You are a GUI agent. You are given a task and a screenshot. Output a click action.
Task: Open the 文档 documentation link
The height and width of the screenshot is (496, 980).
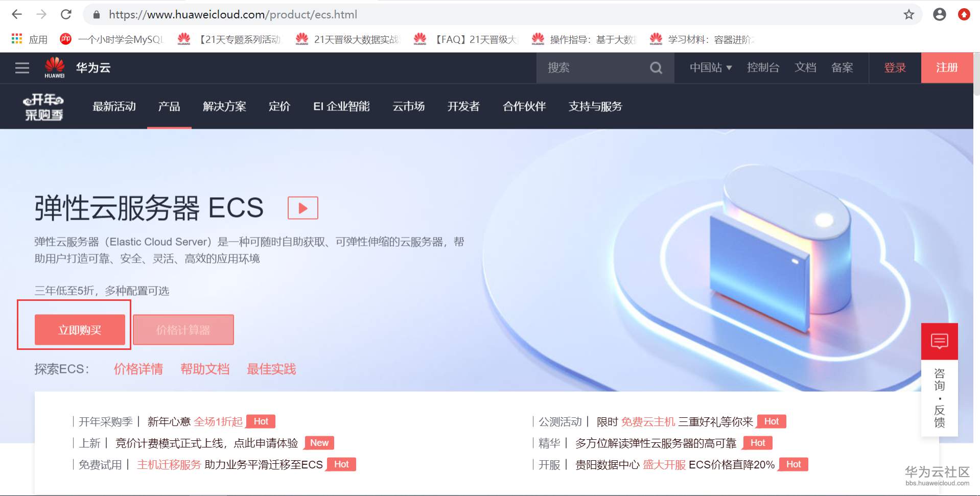[x=805, y=68]
